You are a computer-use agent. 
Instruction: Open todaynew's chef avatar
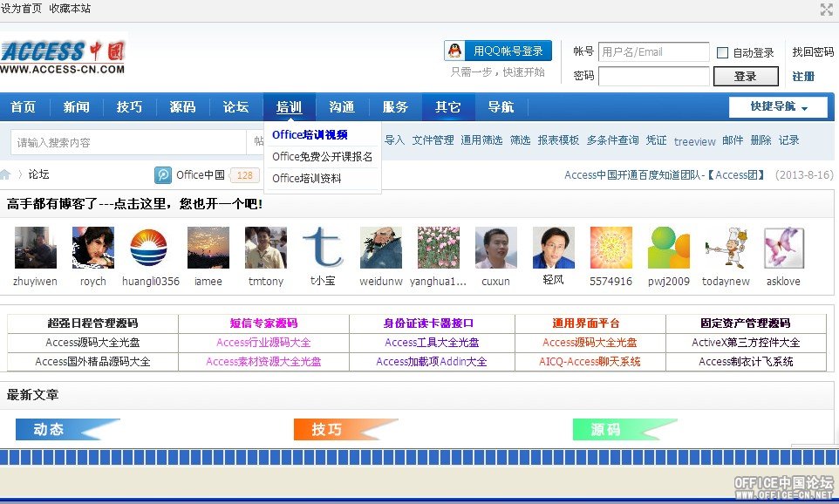point(726,247)
